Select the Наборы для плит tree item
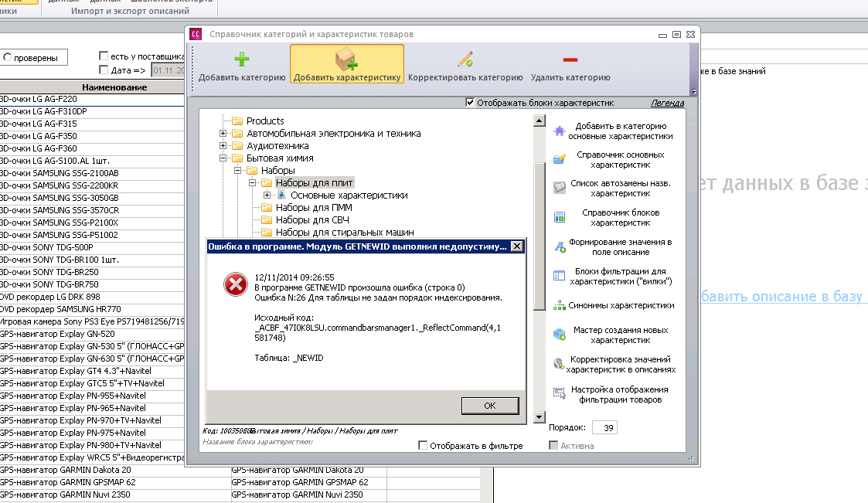The width and height of the screenshot is (868, 503). [314, 182]
